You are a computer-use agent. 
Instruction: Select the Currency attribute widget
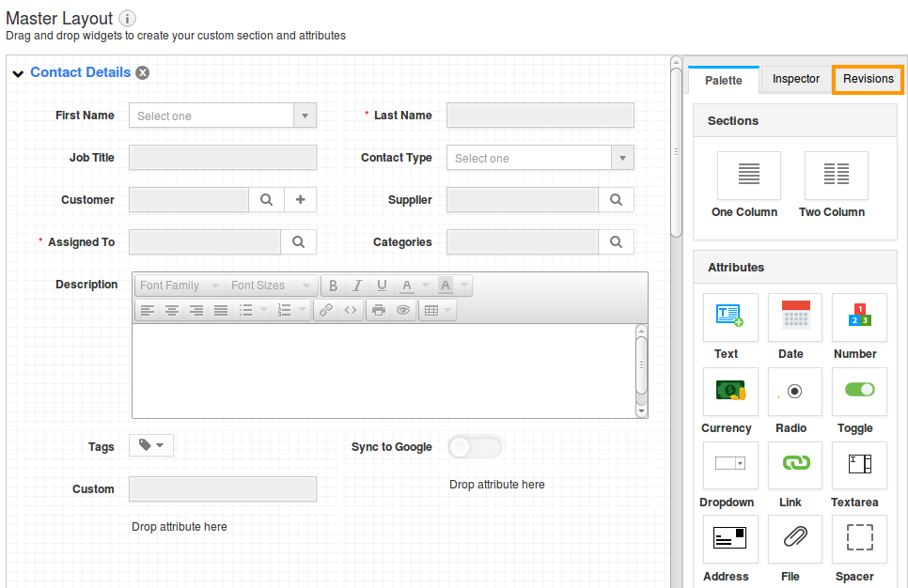[x=729, y=392]
